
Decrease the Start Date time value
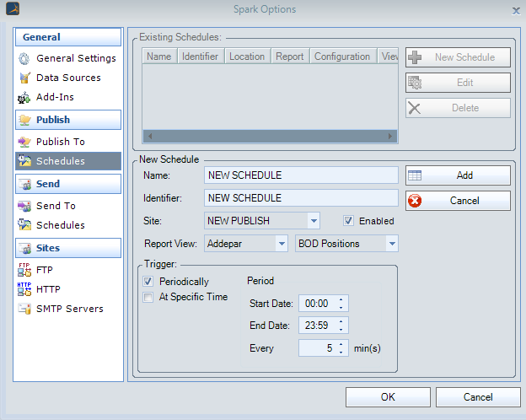[341, 308]
